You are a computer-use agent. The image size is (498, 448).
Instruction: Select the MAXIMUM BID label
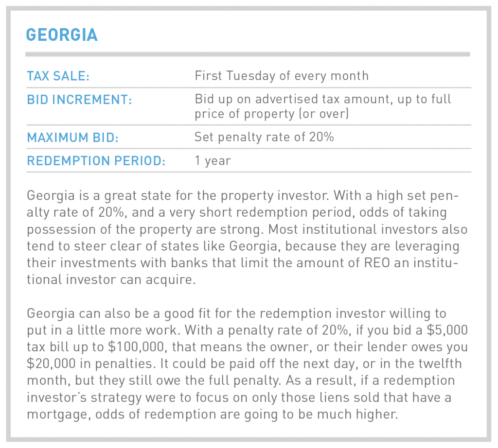click(x=73, y=138)
